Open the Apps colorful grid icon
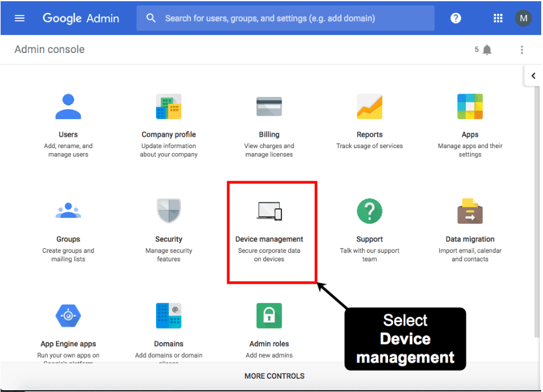The width and height of the screenshot is (543, 392). [x=470, y=106]
